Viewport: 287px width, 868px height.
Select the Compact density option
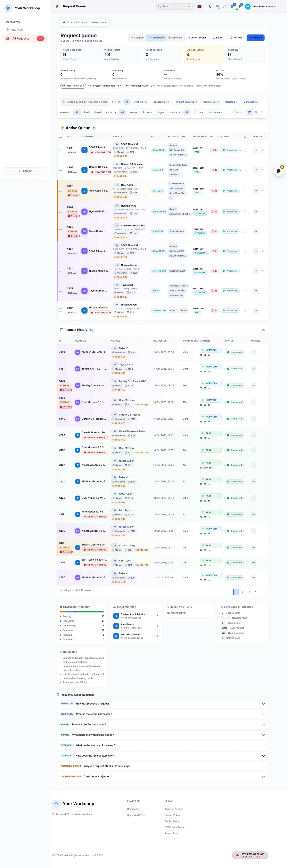(x=137, y=38)
